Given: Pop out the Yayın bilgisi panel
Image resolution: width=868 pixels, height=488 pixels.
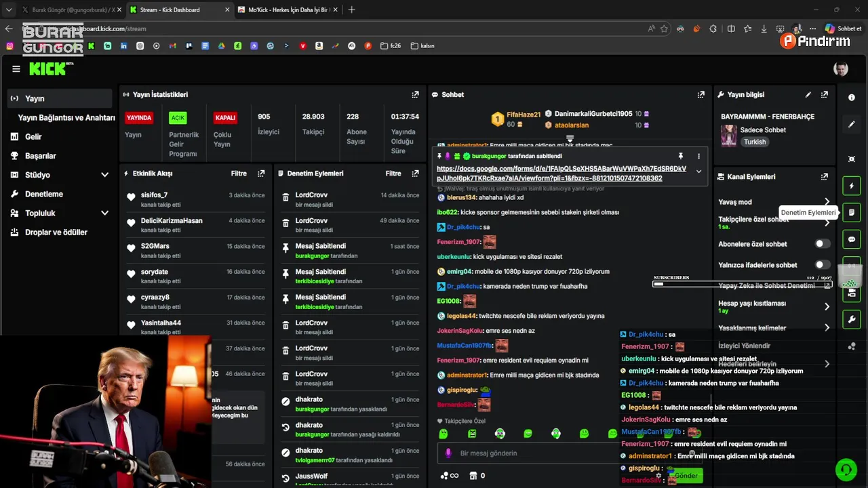Looking at the screenshot, I should [x=825, y=95].
